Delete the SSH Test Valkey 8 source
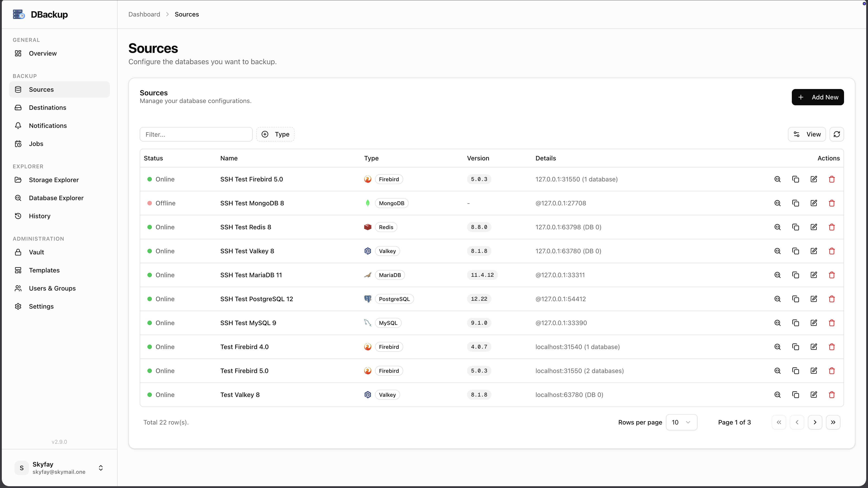Screen dimensions: 868x488 tap(832, 251)
